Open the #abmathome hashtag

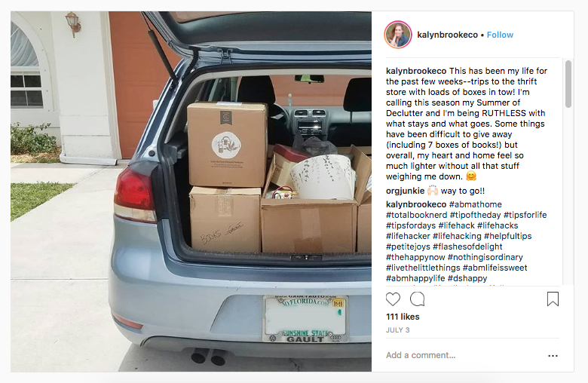[475, 204]
